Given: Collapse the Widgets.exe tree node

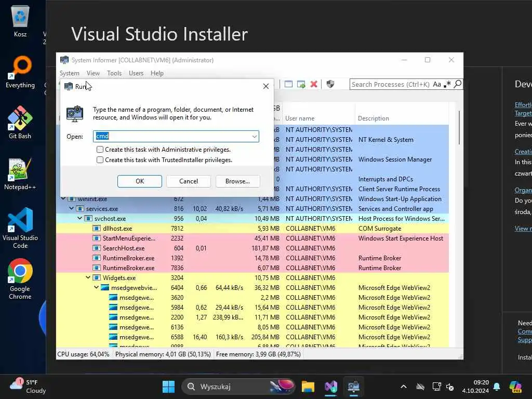Looking at the screenshot, I should [88, 277].
